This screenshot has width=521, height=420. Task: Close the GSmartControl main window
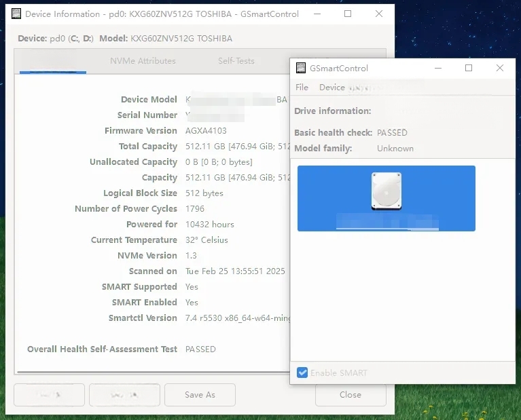500,68
